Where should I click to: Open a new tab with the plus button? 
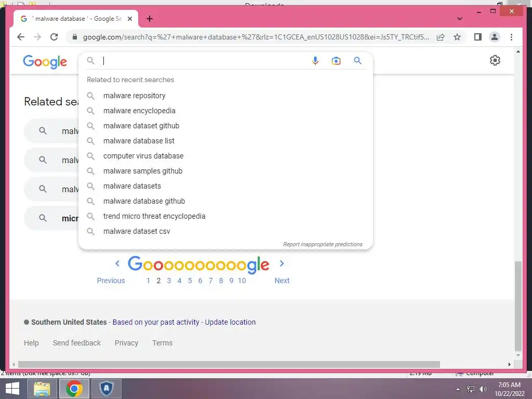point(149,19)
